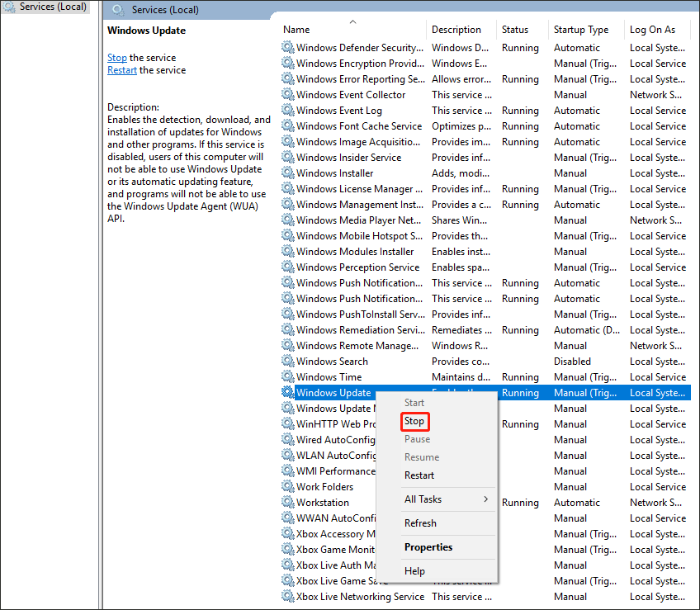Image resolution: width=700 pixels, height=610 pixels.
Task: Click the Automatic (D... startup type cell
Action: 587,330
